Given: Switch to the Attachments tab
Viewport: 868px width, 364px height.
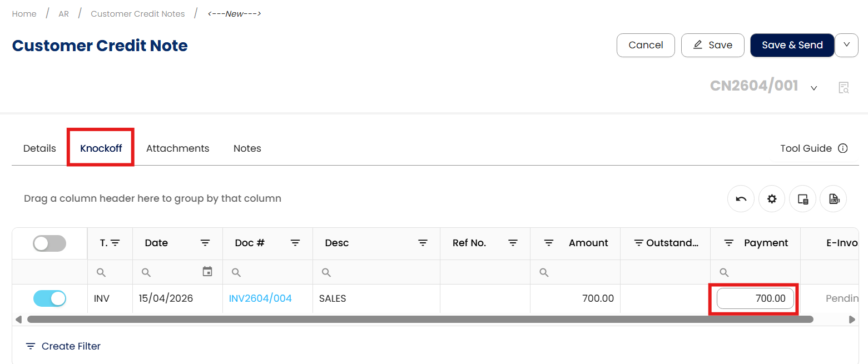Looking at the screenshot, I should (177, 148).
